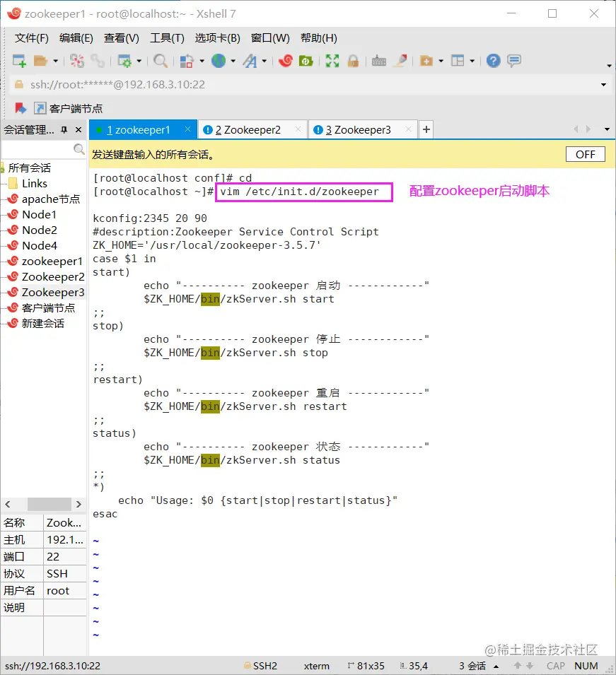Expand the toolbar overflow arrow

[609, 66]
